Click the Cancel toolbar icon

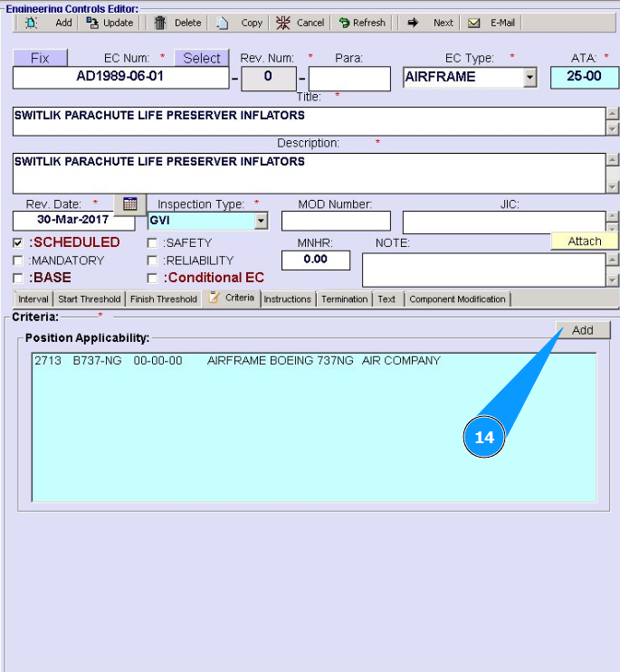(x=283, y=23)
